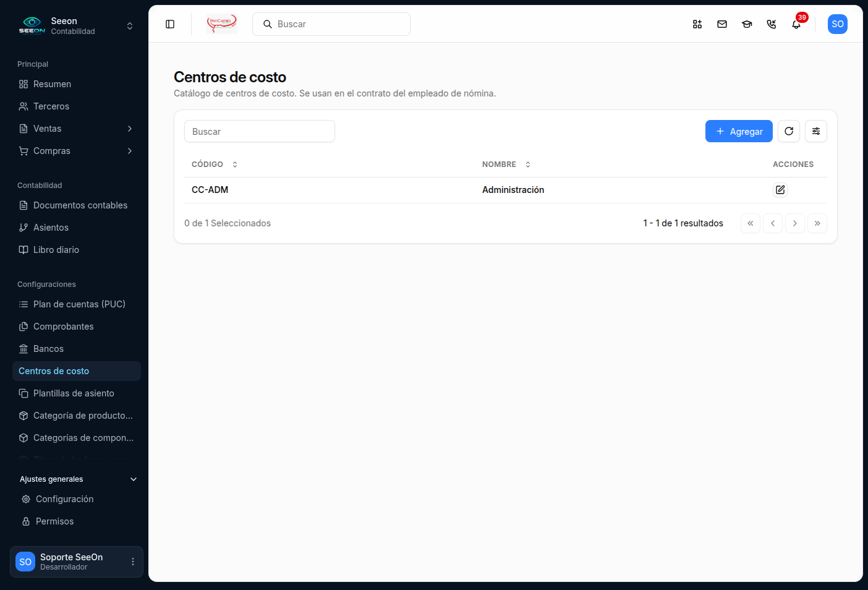Open Plan de cuentas (PUC)
The width and height of the screenshot is (868, 590).
click(x=77, y=304)
